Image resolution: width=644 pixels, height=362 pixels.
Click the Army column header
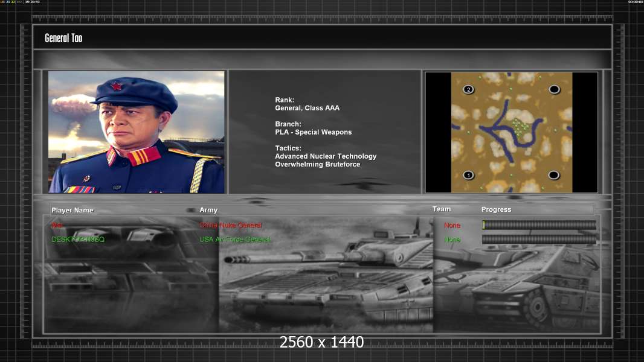pos(208,210)
